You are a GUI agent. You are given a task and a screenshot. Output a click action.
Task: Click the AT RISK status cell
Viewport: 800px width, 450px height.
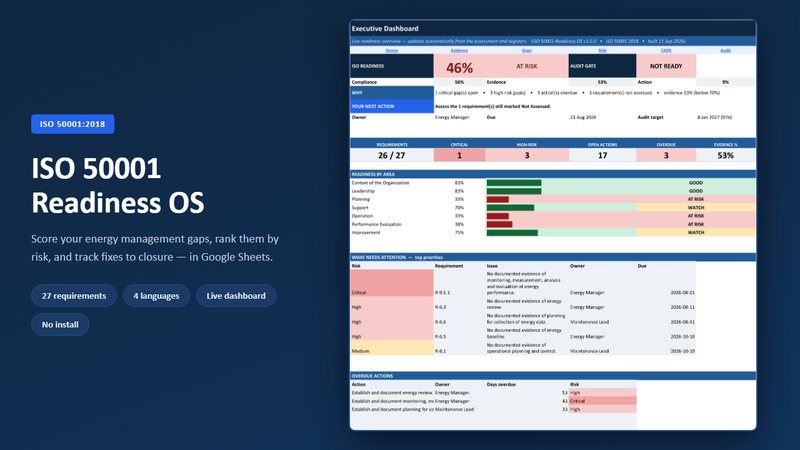point(527,66)
